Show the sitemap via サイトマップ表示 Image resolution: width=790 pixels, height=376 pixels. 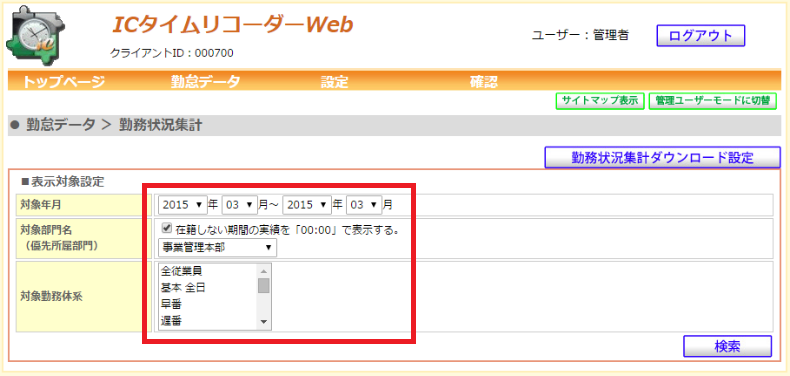point(600,100)
